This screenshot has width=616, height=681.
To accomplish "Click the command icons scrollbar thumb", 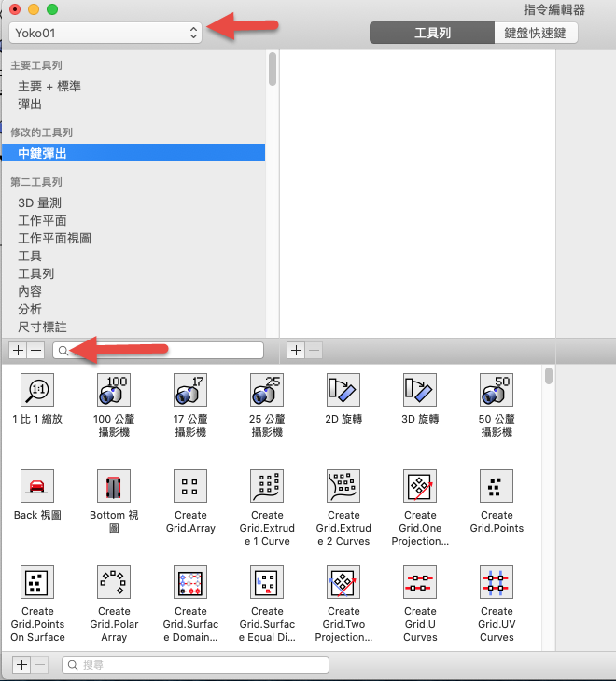I will pos(549,376).
